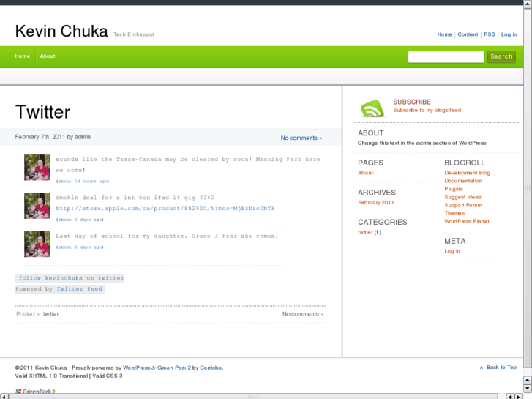This screenshot has width=532, height=399.
Task: Click Valid CSS 3 link
Action: pyautogui.click(x=108, y=376)
